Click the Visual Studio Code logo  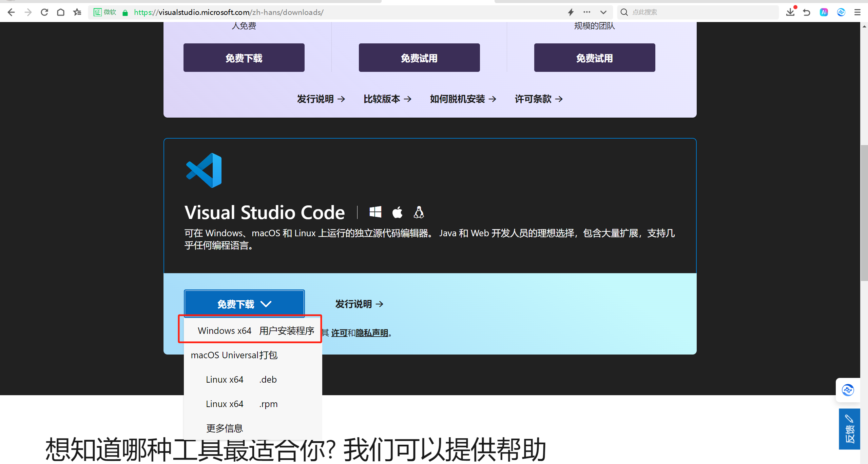click(x=204, y=170)
